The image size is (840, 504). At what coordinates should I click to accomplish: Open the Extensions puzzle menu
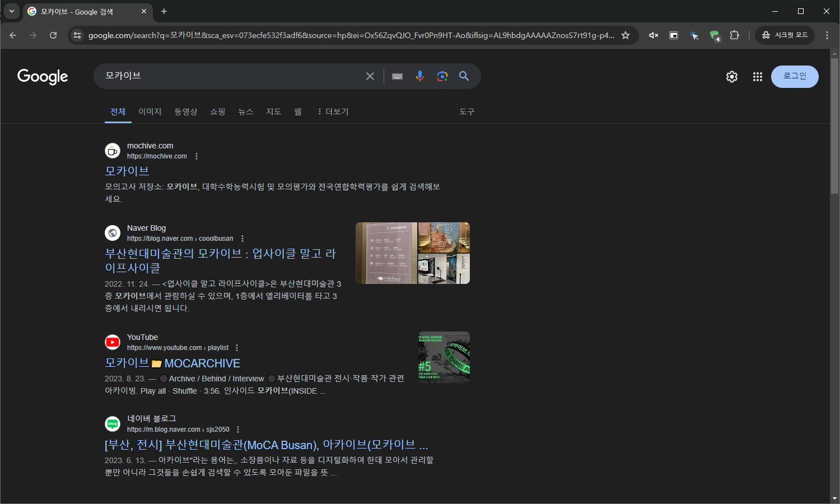(x=734, y=35)
